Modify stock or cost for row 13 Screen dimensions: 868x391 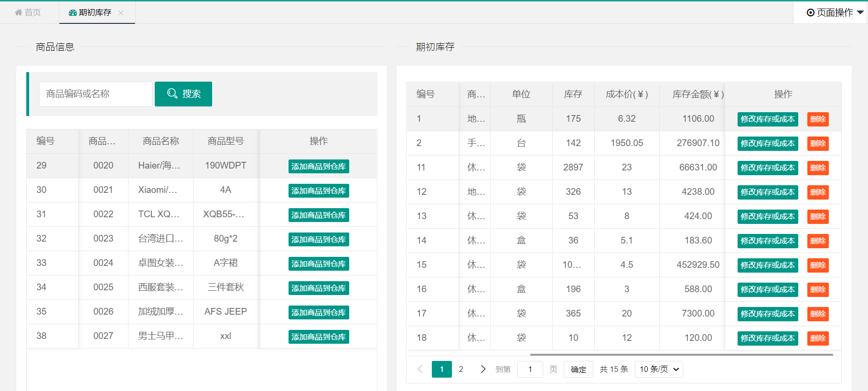(x=768, y=217)
